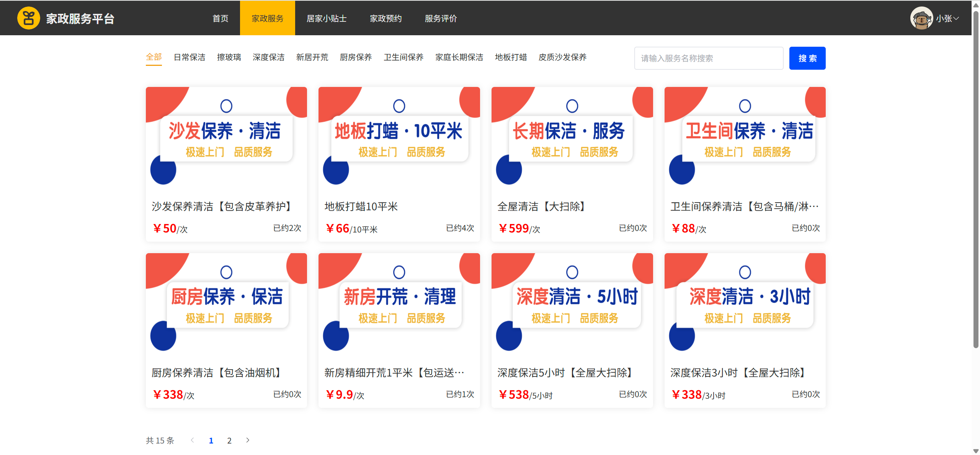Expand the 小张 user dropdown arrow
This screenshot has width=980, height=455.
(956, 18)
